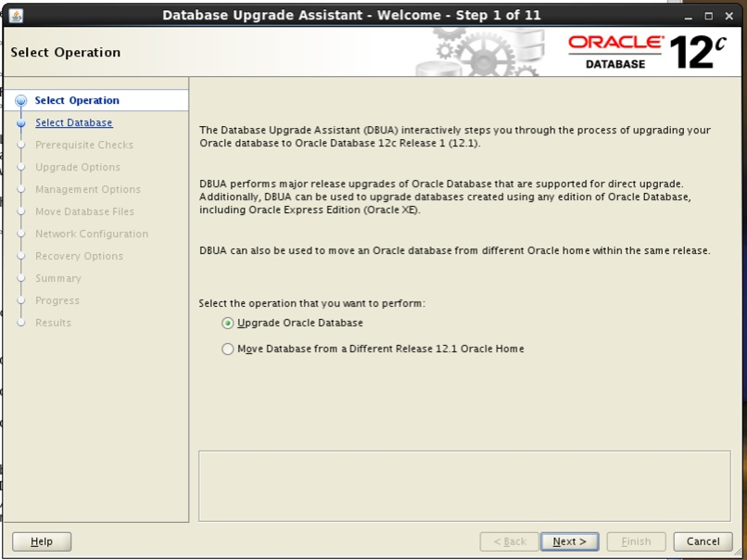Go to the Select Database step link

click(x=74, y=122)
